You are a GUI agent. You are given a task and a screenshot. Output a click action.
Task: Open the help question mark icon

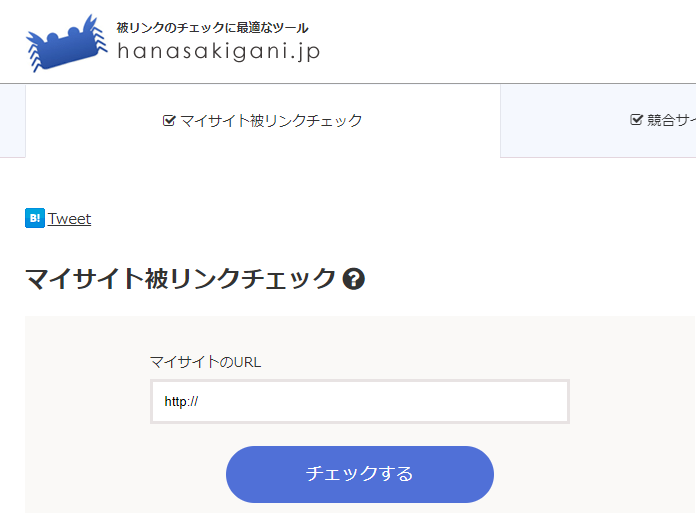pyautogui.click(x=353, y=279)
